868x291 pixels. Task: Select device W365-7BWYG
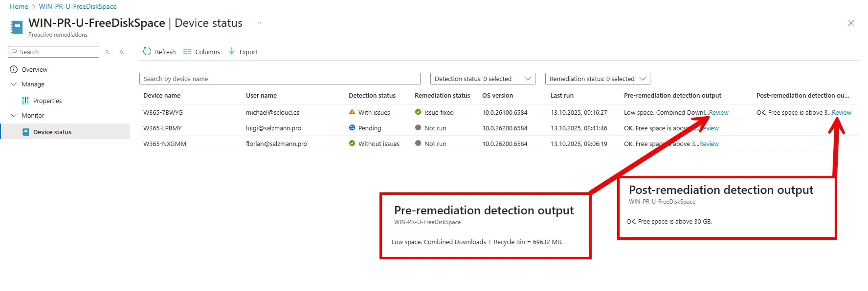click(x=163, y=112)
